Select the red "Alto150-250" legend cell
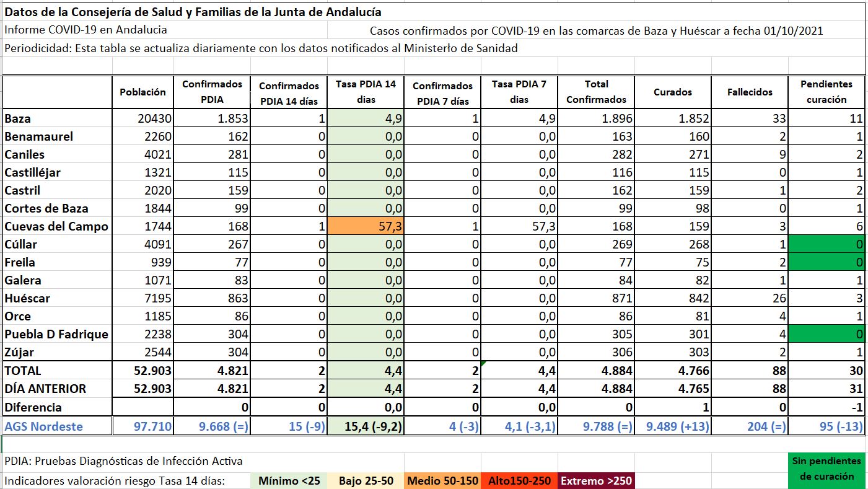Image resolution: width=868 pixels, height=489 pixels. [x=520, y=481]
